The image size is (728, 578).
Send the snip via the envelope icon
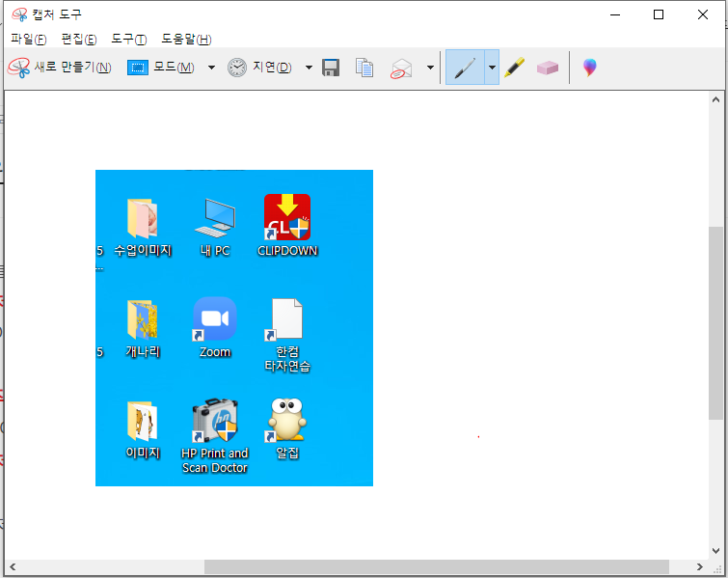[x=401, y=69]
